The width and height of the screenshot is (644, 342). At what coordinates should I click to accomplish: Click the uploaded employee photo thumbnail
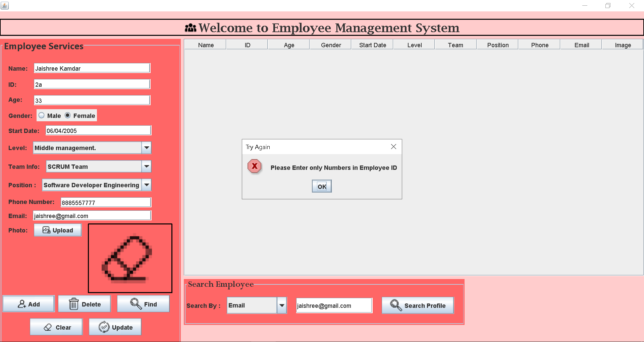point(130,258)
